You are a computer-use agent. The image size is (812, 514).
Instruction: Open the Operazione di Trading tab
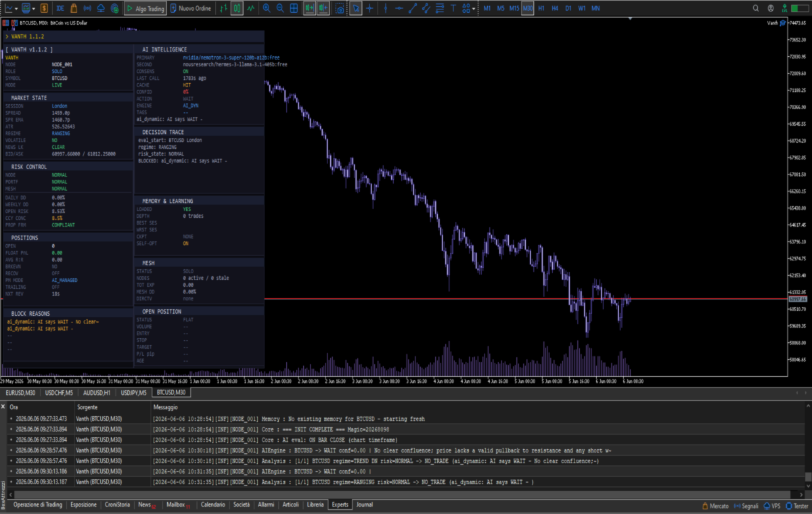pos(38,505)
